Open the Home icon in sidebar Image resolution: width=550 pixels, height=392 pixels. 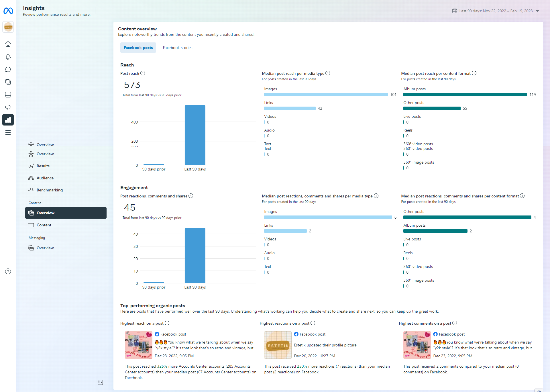(x=8, y=44)
